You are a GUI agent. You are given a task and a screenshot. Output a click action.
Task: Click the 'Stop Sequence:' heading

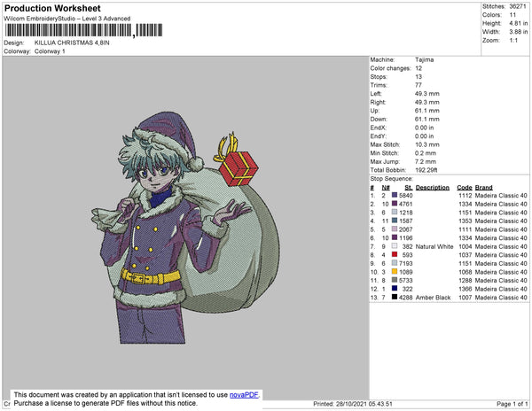(x=392, y=179)
